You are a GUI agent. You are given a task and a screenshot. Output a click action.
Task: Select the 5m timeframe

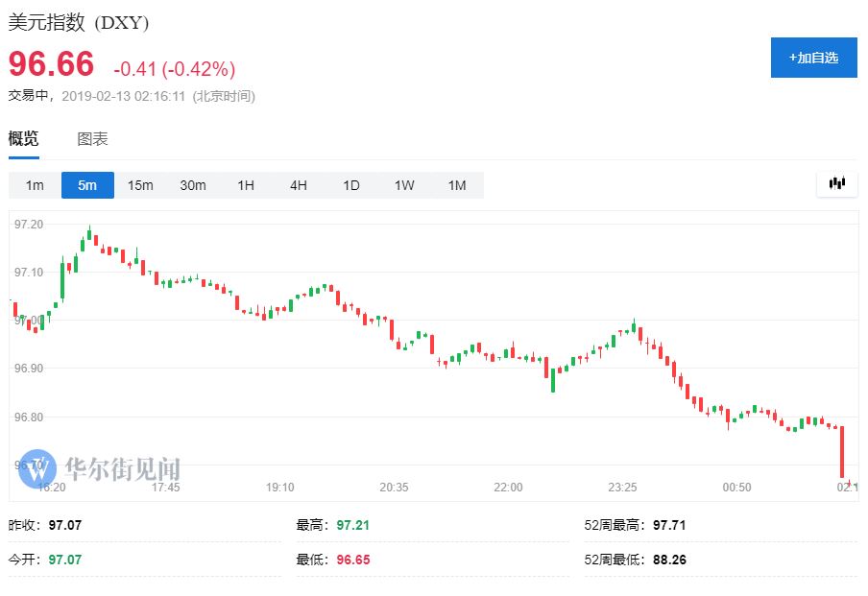[x=87, y=185]
